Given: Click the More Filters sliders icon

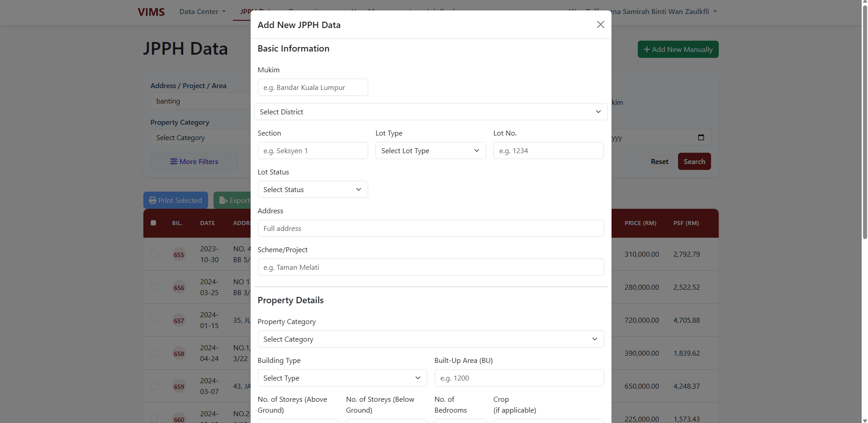Looking at the screenshot, I should click(174, 161).
